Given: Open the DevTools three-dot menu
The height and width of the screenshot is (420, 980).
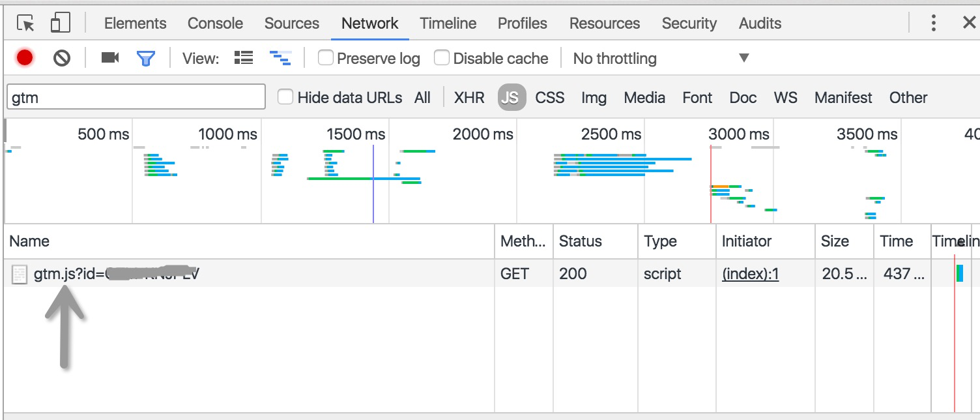Looking at the screenshot, I should tap(934, 23).
